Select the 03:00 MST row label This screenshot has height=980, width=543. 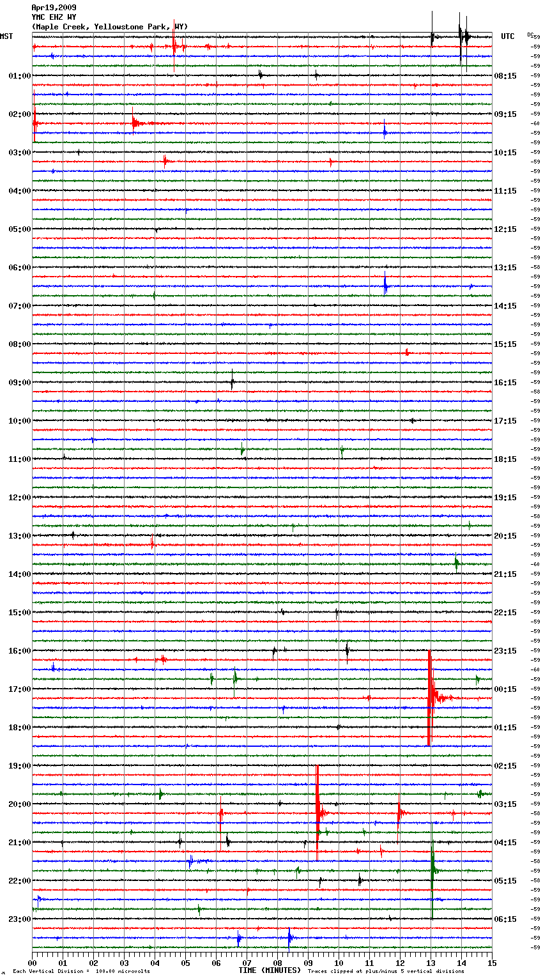pyautogui.click(x=20, y=153)
